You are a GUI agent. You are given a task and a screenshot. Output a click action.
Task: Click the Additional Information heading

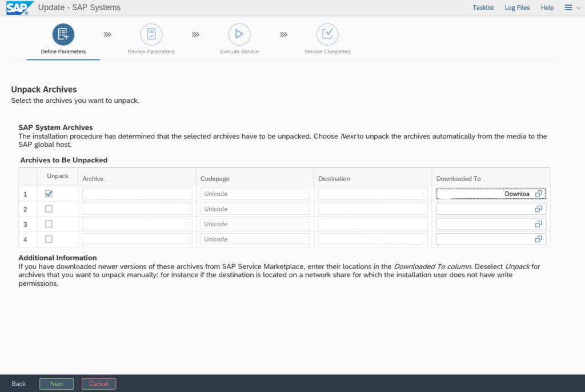point(58,258)
